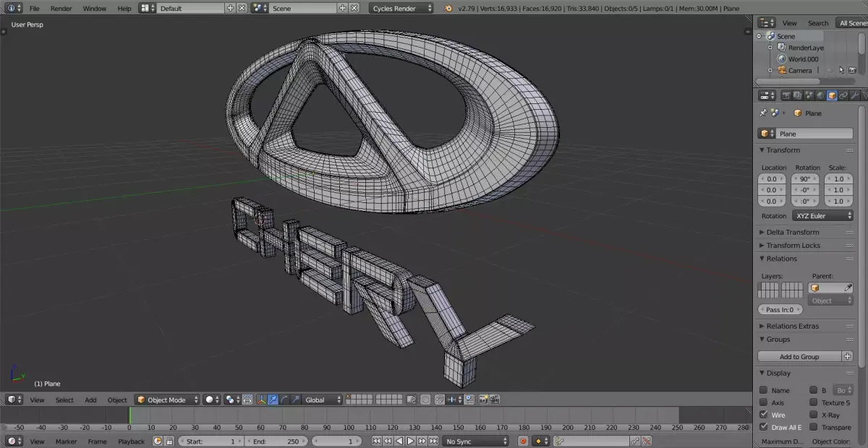Image resolution: width=868 pixels, height=448 pixels.
Task: Pin the properties context
Action: pos(762,113)
